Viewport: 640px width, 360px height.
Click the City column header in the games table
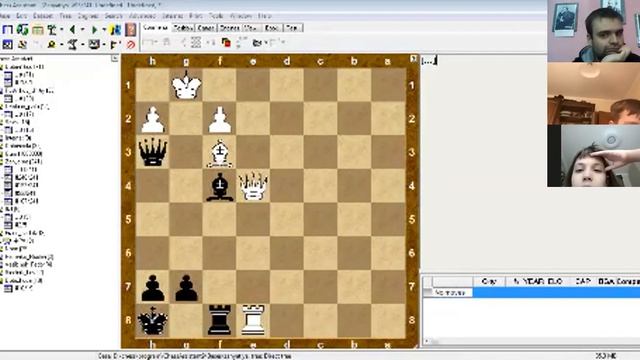click(x=489, y=281)
